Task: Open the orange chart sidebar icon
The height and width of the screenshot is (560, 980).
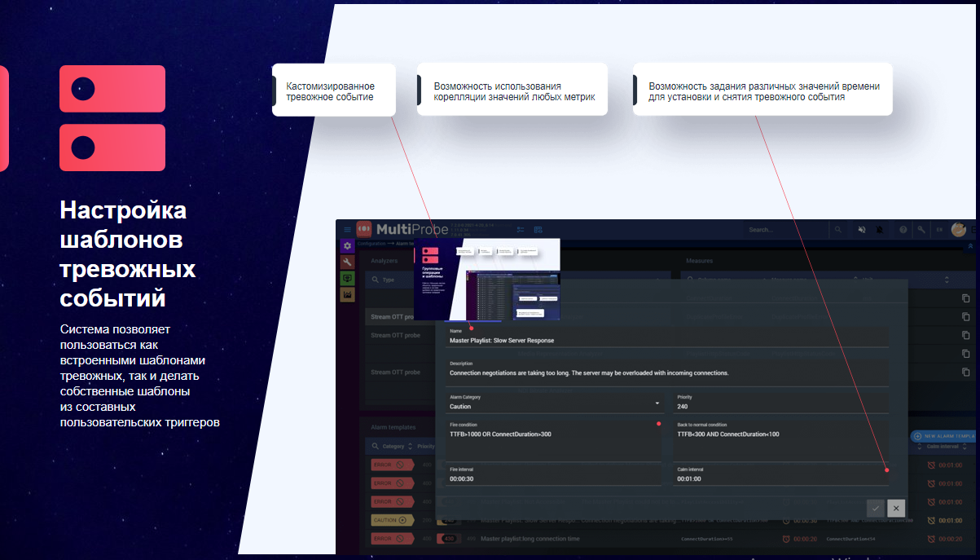Action: click(348, 294)
